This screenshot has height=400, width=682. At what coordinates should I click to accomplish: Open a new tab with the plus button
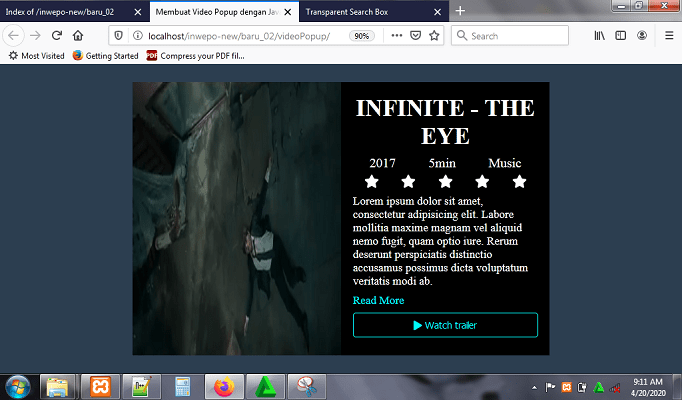point(460,11)
